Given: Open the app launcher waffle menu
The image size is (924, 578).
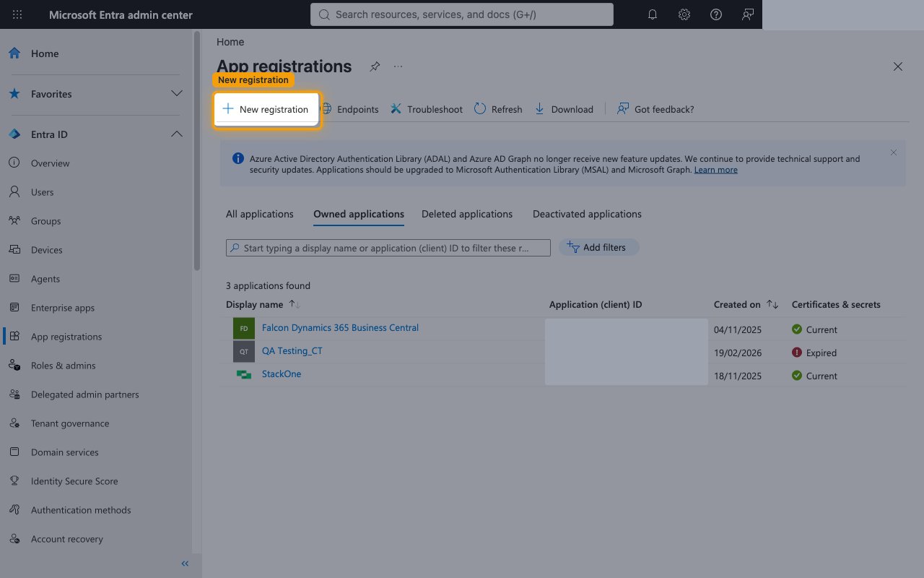Looking at the screenshot, I should coord(17,14).
